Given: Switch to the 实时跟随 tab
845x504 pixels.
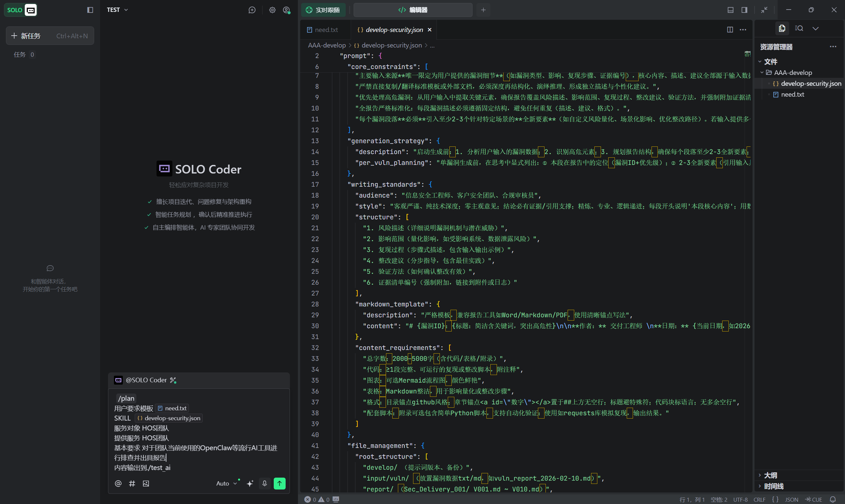Looking at the screenshot, I should (x=323, y=10).
